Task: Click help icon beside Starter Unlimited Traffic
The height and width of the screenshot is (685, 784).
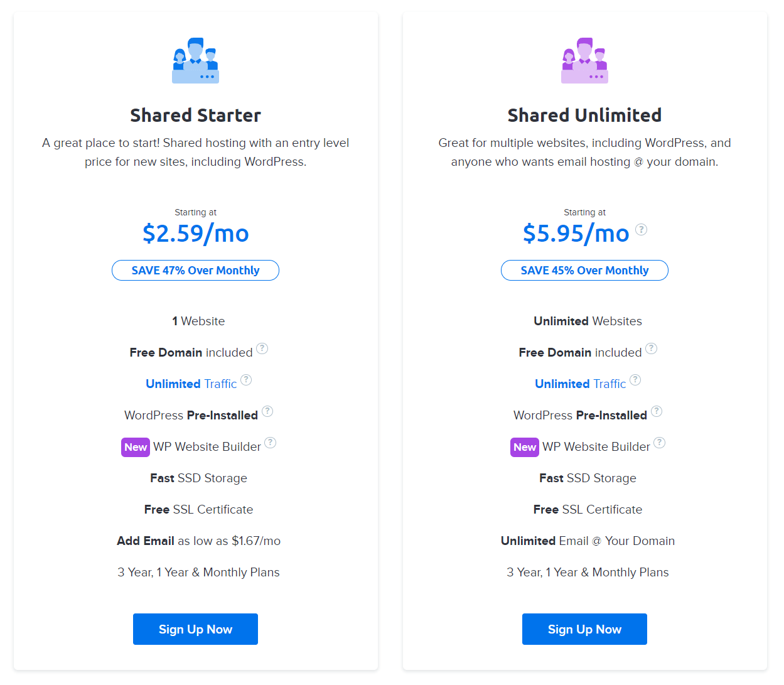Action: click(x=246, y=380)
